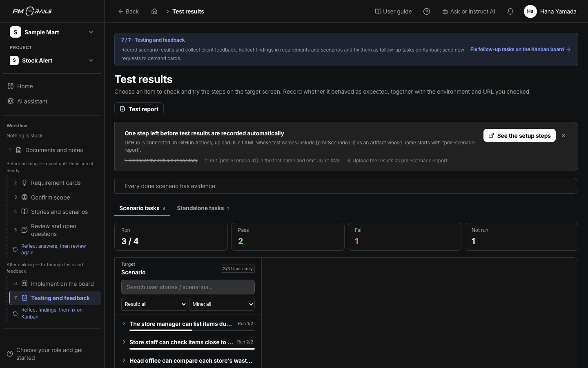Go to home via house breadcrumb icon

tap(154, 11)
